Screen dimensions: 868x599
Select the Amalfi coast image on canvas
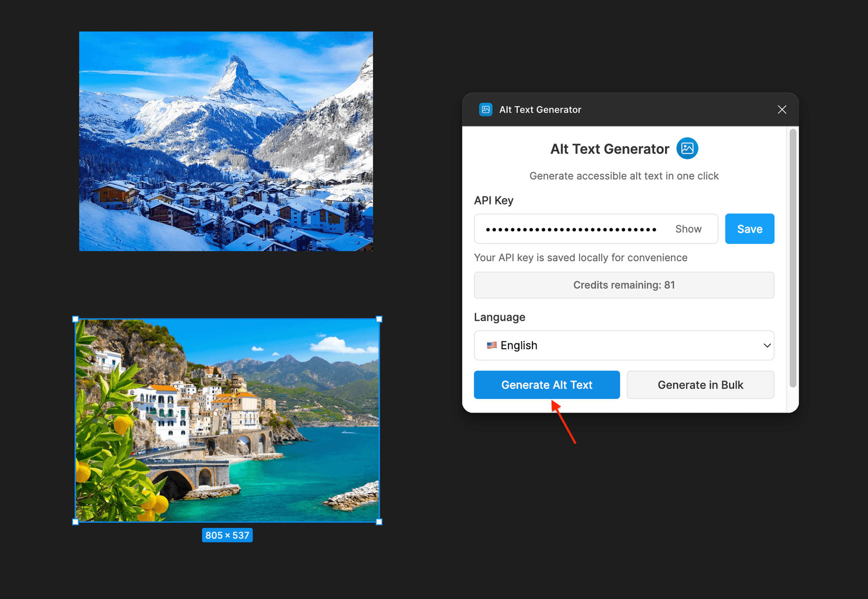226,420
